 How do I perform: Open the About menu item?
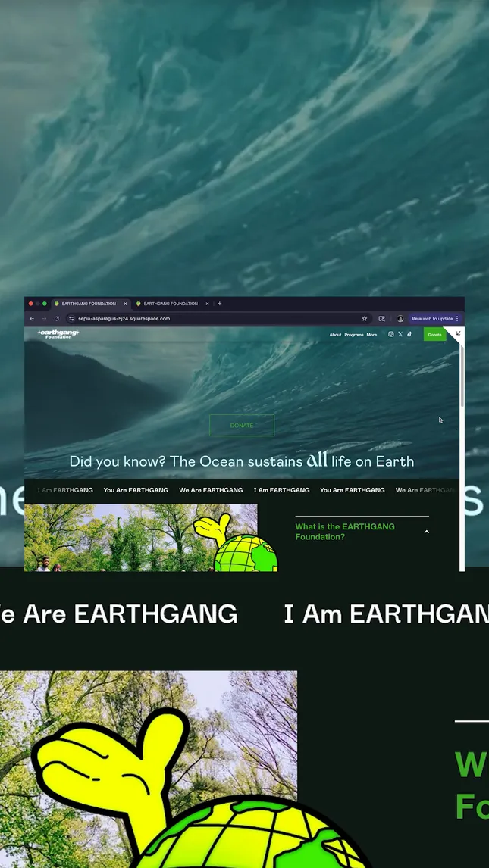click(336, 335)
